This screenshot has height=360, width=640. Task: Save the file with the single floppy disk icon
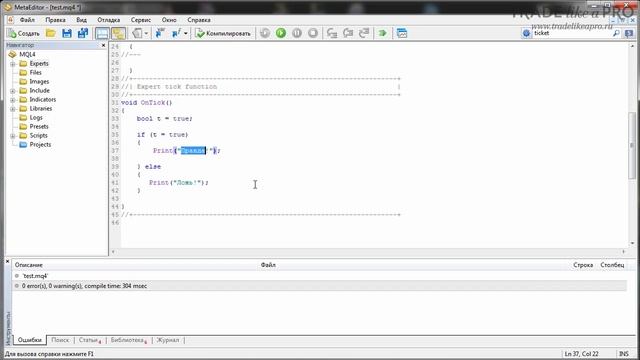point(67,33)
